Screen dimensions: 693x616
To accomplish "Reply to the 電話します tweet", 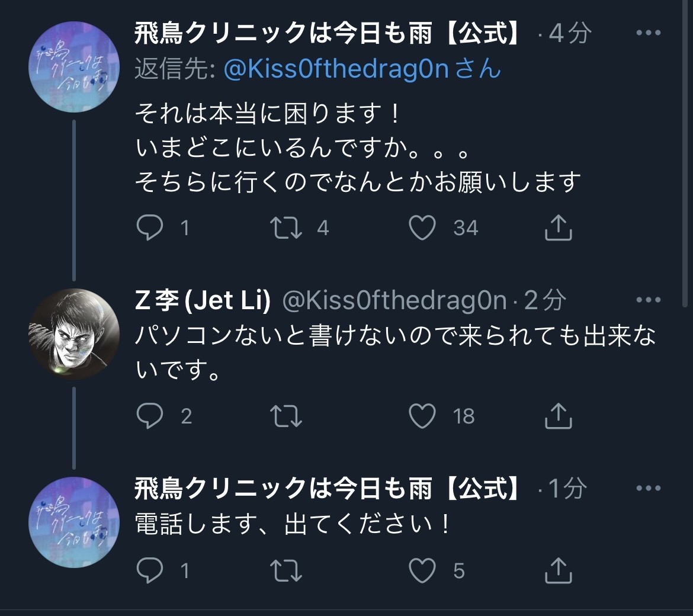I will click(x=149, y=570).
